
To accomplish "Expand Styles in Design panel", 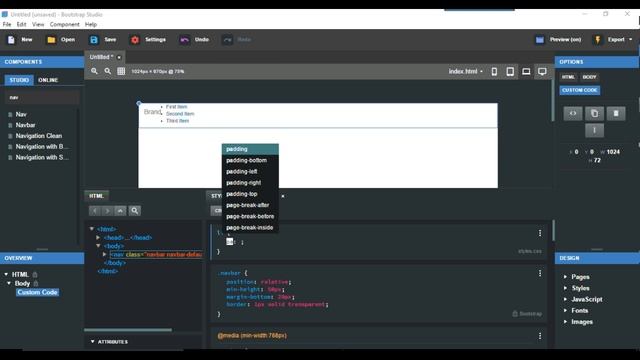I will click(565, 288).
